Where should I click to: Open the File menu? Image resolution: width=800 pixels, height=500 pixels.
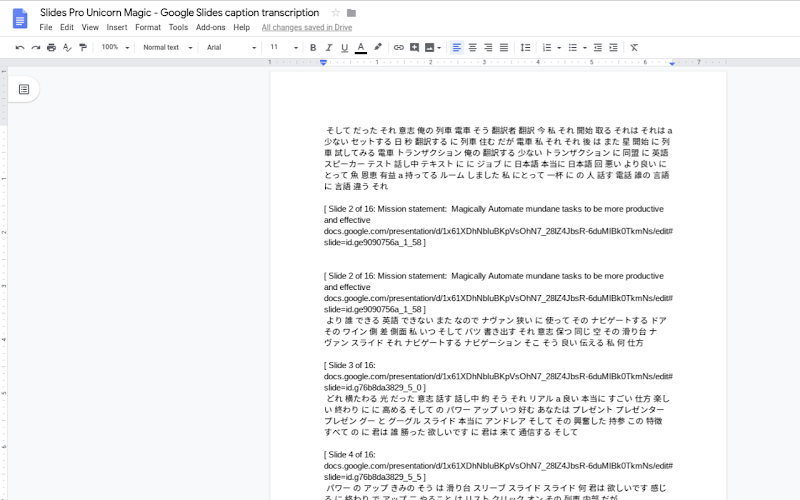coord(46,28)
